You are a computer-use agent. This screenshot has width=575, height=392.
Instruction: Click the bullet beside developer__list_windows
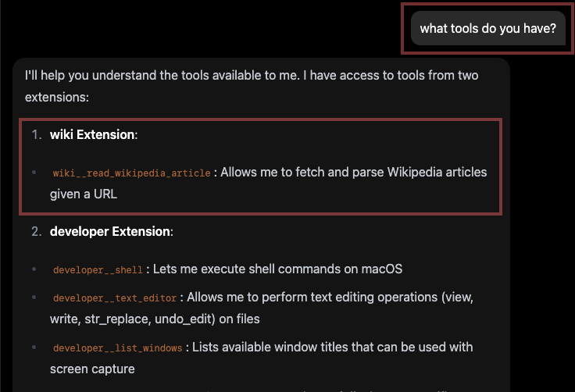click(34, 347)
